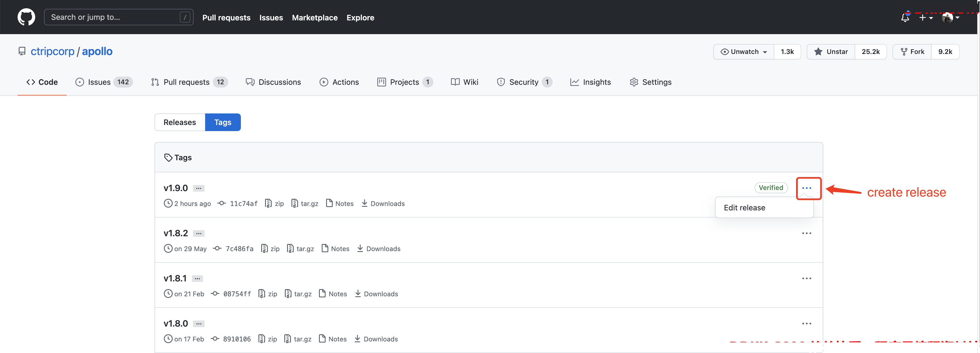
Task: Open Marketplace in top navigation
Action: 315,18
